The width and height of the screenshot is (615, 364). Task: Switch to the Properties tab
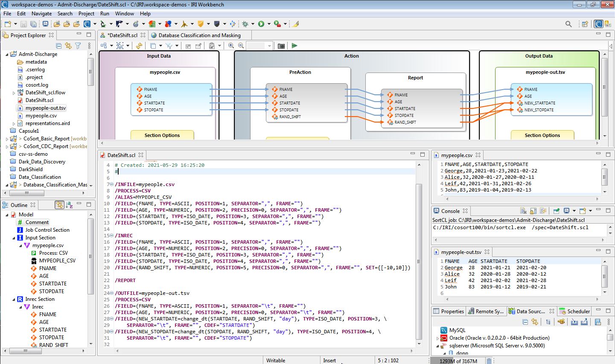point(449,312)
